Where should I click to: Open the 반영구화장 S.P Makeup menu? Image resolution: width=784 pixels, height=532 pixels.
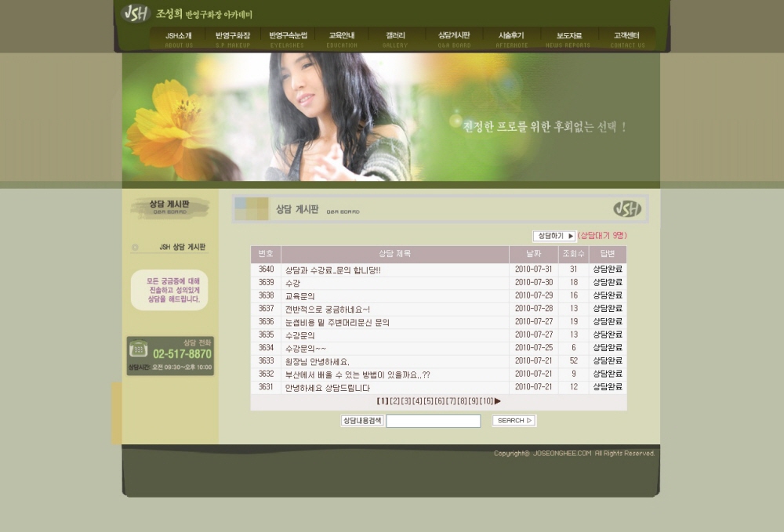pos(233,39)
